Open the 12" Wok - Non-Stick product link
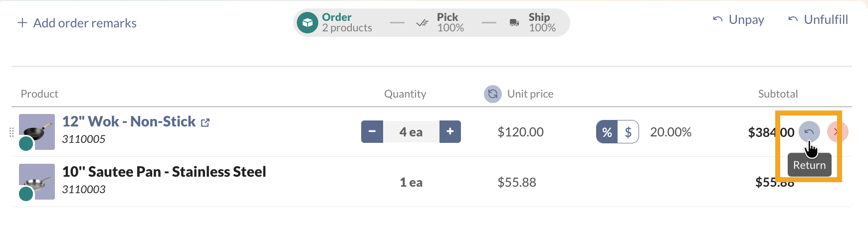 [x=129, y=121]
